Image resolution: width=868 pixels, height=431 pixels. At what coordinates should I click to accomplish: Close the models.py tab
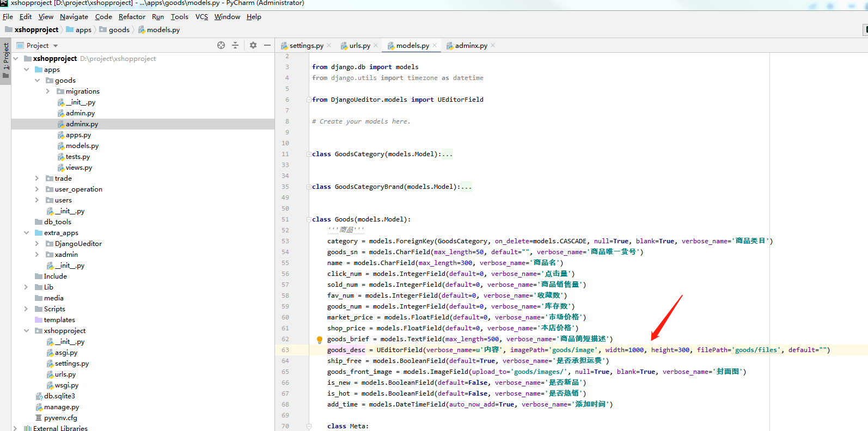click(435, 45)
